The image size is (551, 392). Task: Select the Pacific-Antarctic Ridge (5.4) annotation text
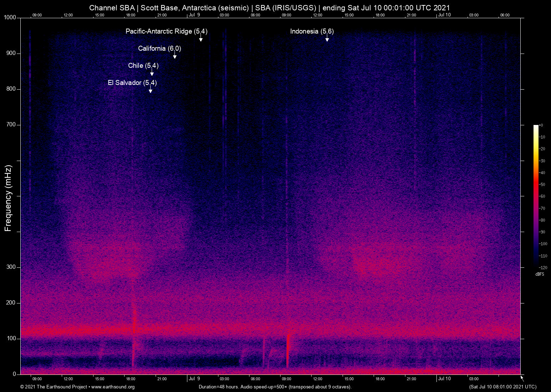[166, 31]
